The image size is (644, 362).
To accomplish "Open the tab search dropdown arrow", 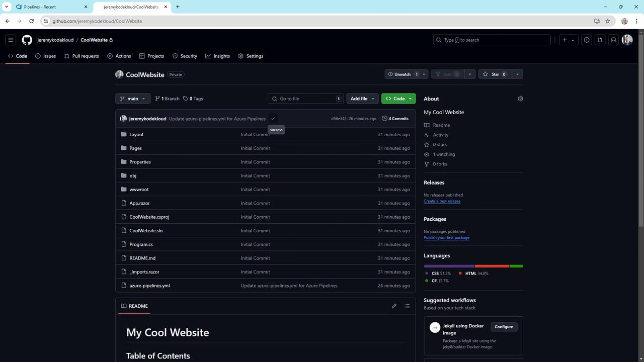I will pos(7,7).
